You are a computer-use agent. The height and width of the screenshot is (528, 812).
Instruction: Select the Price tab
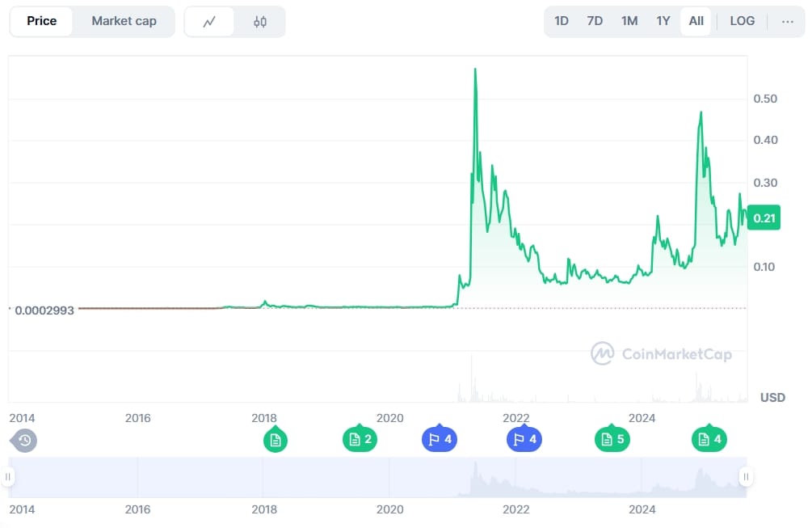[x=41, y=21]
